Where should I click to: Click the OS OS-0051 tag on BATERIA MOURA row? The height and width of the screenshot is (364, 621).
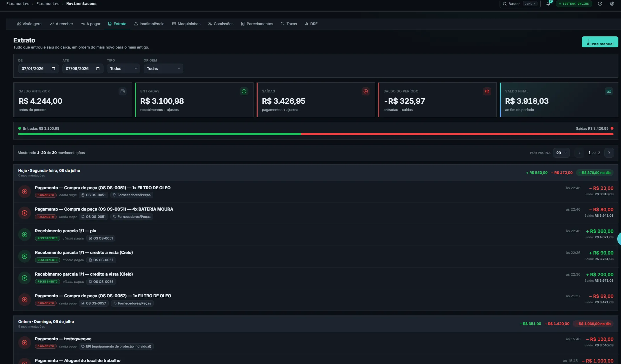point(93,217)
